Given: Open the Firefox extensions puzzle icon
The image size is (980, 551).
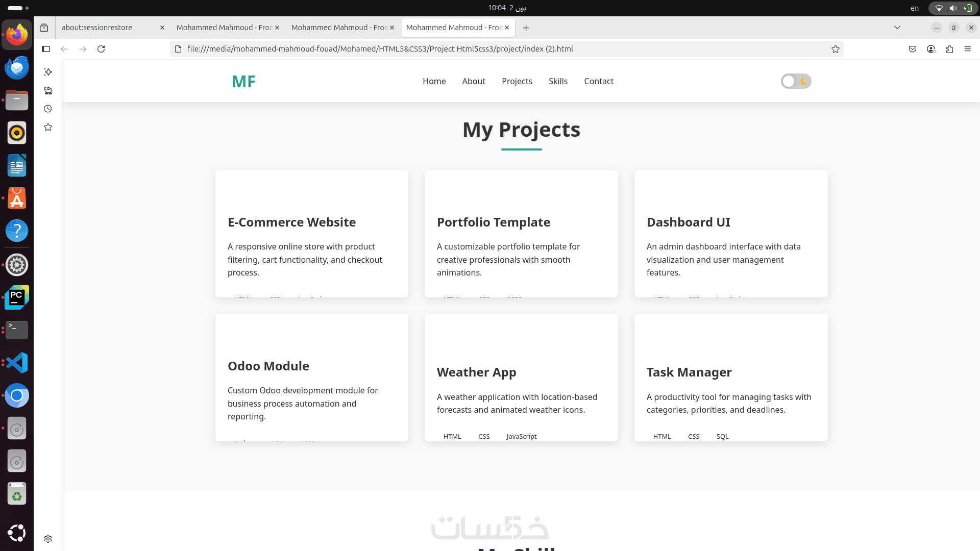Looking at the screenshot, I should 949,49.
